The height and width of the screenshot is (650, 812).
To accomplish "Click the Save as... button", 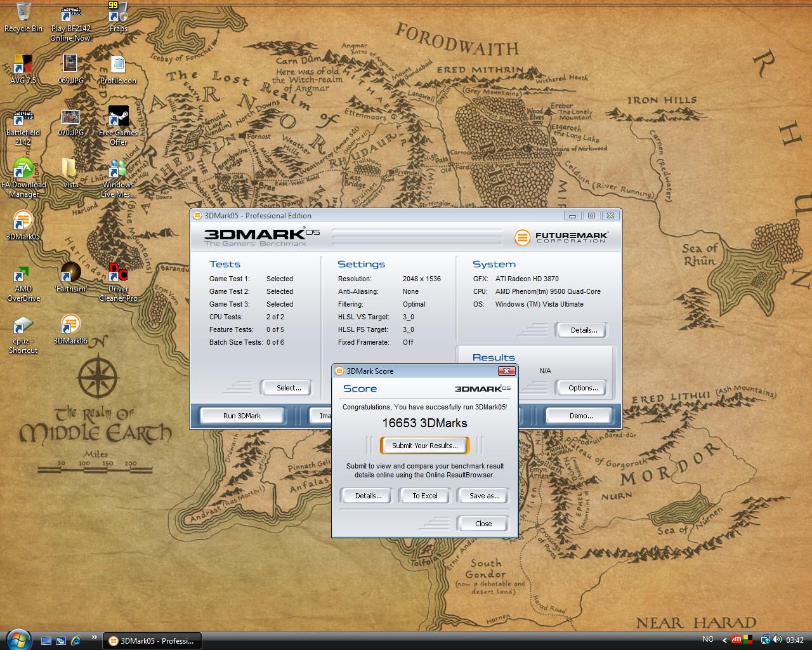I will click(483, 496).
